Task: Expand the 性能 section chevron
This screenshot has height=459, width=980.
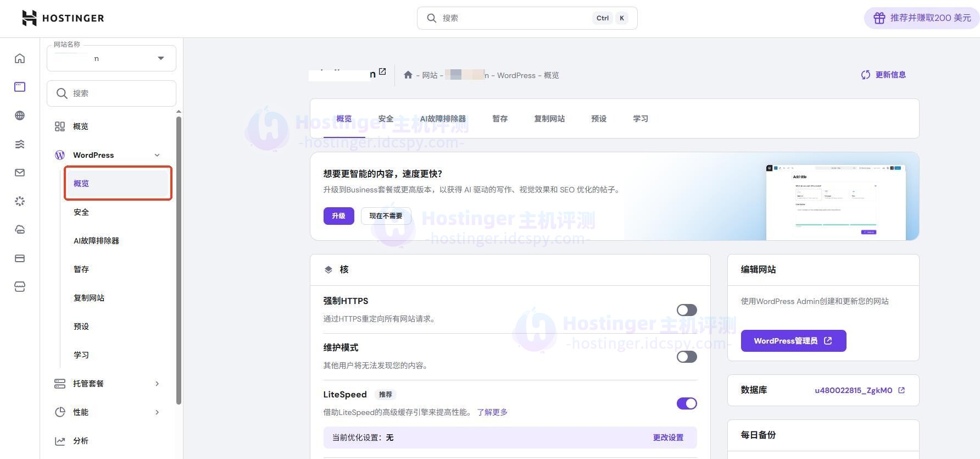Action: (x=157, y=412)
